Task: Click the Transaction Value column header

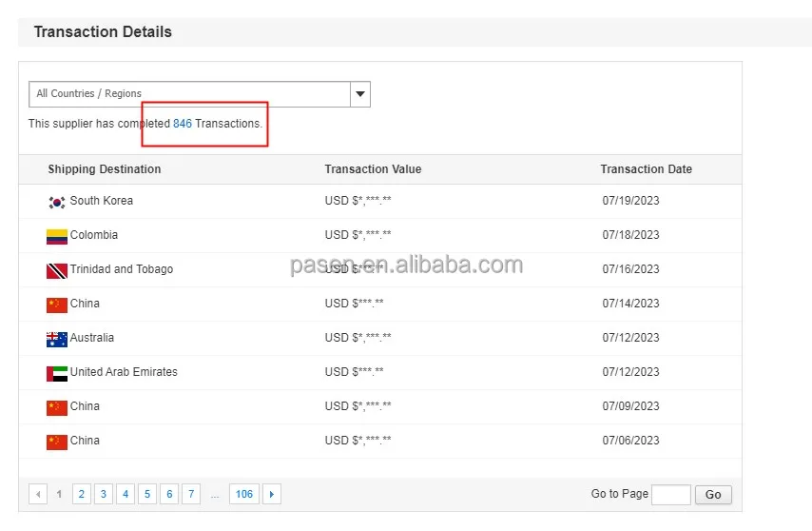Action: pyautogui.click(x=373, y=169)
